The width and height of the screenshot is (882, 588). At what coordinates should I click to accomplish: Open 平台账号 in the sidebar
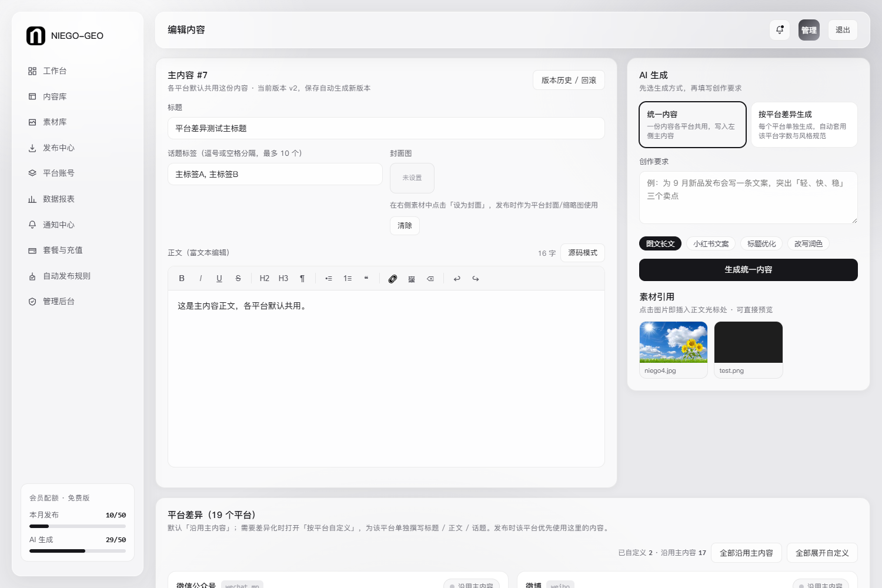coord(78,173)
